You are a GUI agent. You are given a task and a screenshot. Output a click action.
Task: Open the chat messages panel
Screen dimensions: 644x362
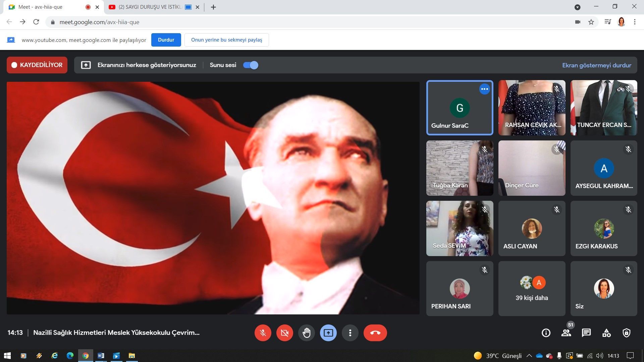click(x=586, y=333)
